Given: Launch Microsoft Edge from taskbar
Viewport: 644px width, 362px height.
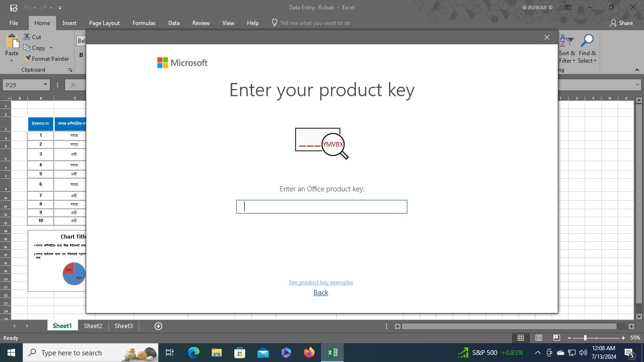Looking at the screenshot, I should (x=194, y=353).
